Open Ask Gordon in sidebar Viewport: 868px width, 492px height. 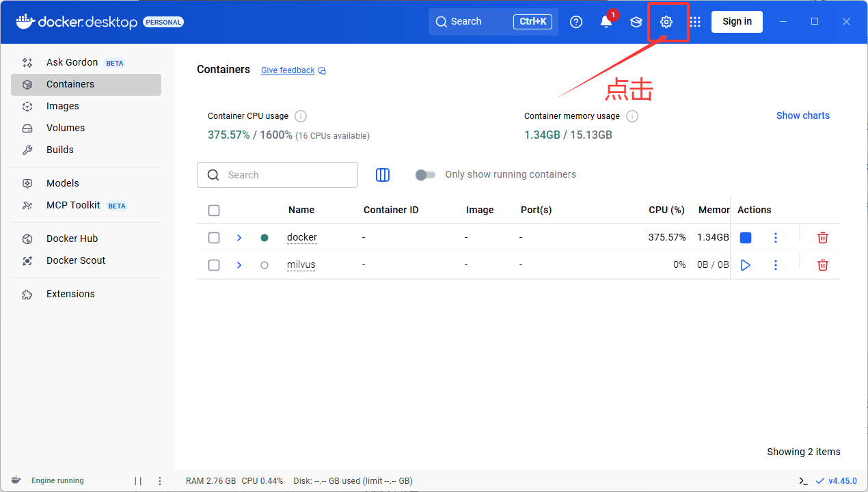[x=86, y=63]
